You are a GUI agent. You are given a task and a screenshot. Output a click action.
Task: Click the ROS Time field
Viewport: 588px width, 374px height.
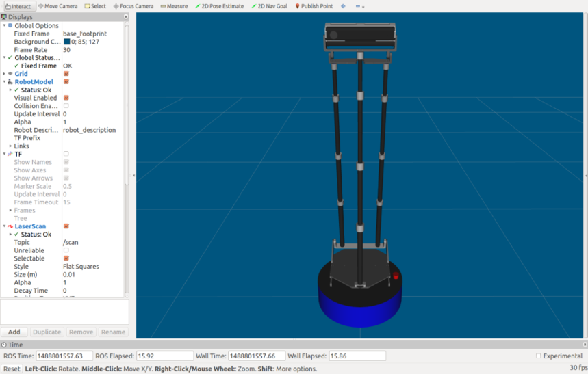[64, 356]
